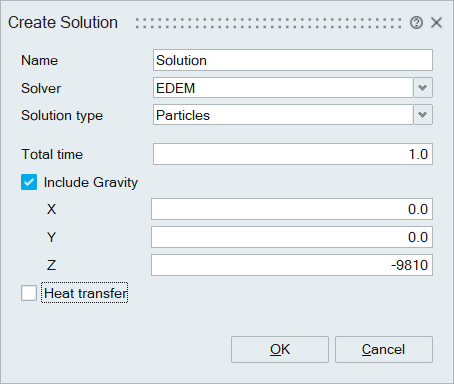
Task: Click the Total time label
Action: coord(52,154)
